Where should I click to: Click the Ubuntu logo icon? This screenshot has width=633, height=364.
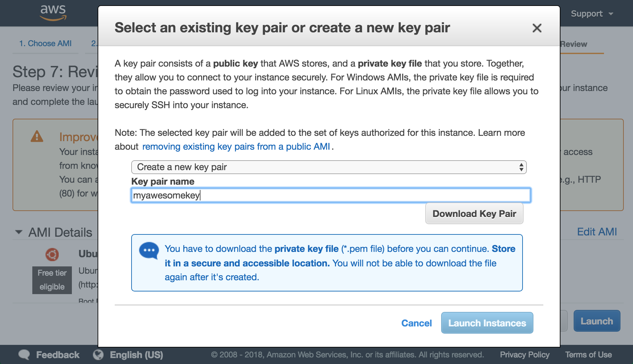[52, 254]
